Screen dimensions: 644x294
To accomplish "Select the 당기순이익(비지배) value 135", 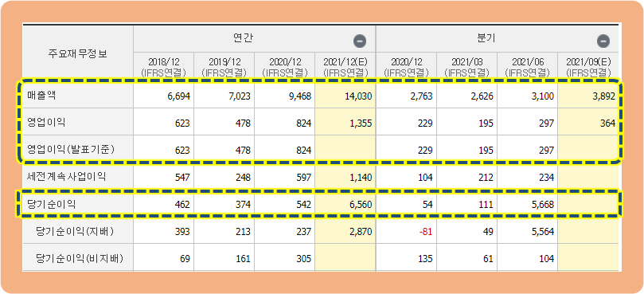I will [x=425, y=259].
